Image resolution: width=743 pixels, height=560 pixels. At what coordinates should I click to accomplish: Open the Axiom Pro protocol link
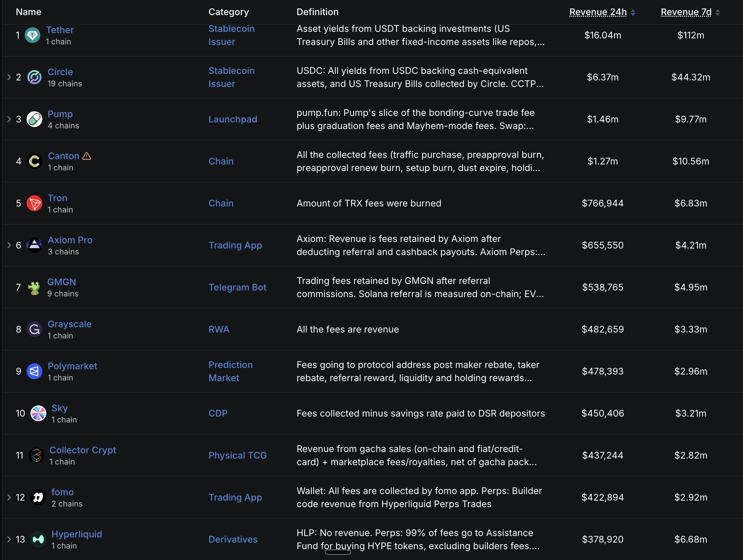pyautogui.click(x=70, y=240)
